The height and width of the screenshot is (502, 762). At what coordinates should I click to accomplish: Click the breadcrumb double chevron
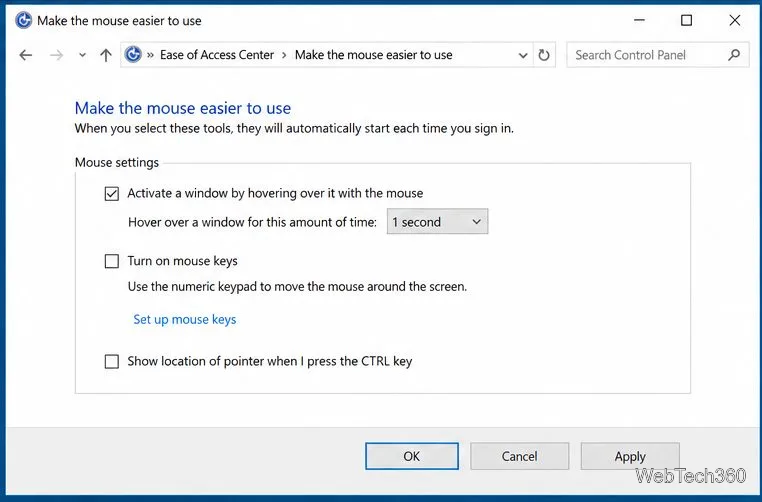[x=150, y=55]
